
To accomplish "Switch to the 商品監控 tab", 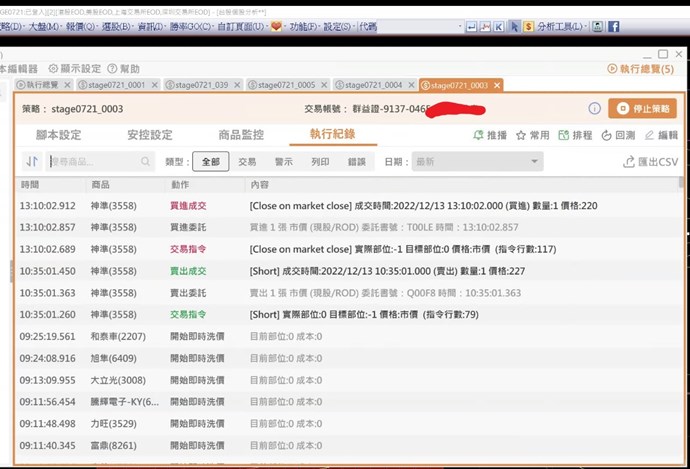I will pos(241,134).
